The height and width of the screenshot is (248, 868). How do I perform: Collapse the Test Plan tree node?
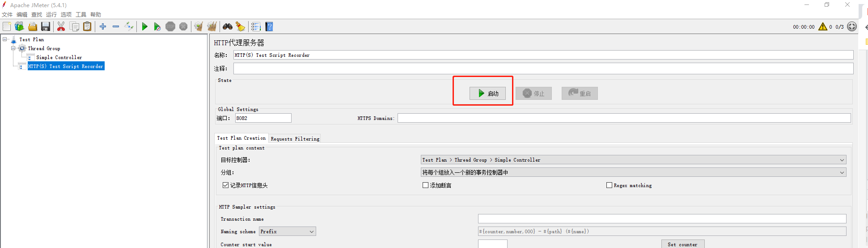point(5,39)
